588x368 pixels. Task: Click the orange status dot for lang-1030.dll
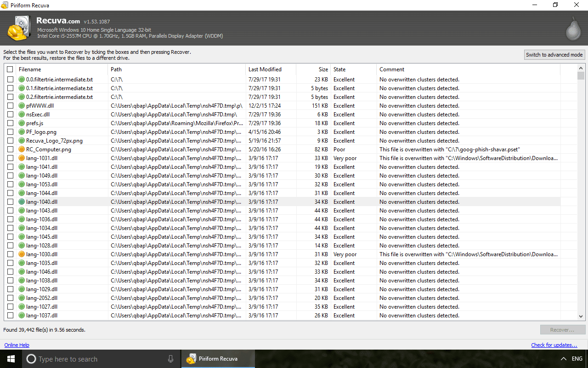pyautogui.click(x=22, y=254)
